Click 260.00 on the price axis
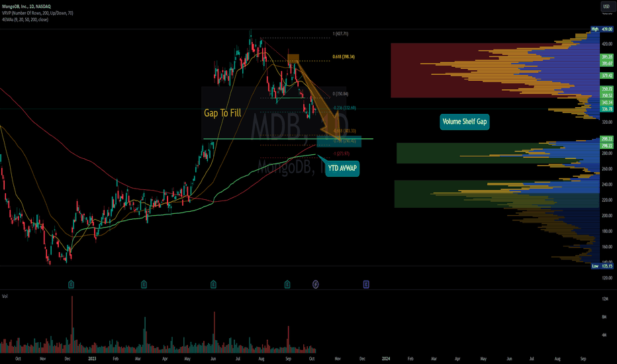617x364 pixels. point(607,169)
